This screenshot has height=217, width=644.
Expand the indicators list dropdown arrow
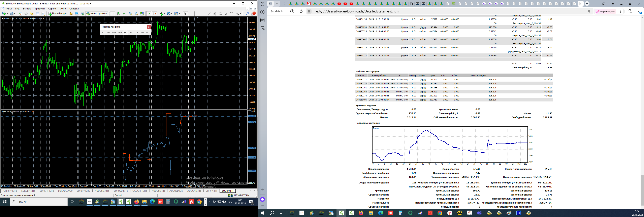(164, 14)
